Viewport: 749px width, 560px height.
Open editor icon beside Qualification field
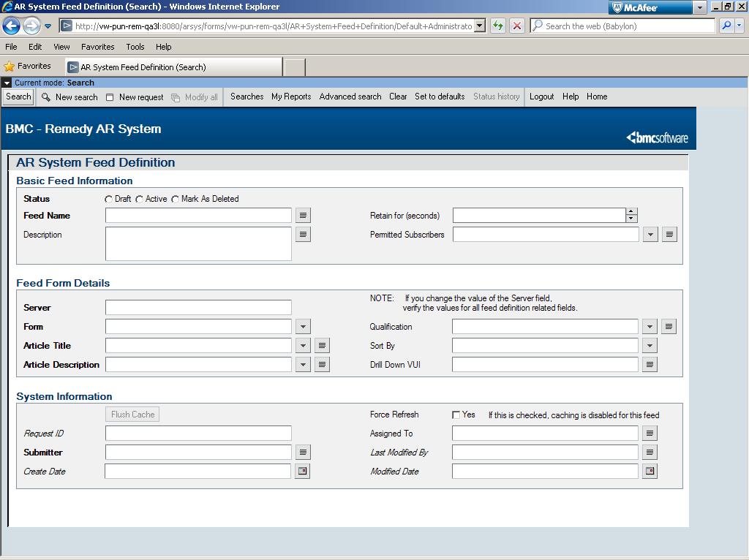[669, 327]
